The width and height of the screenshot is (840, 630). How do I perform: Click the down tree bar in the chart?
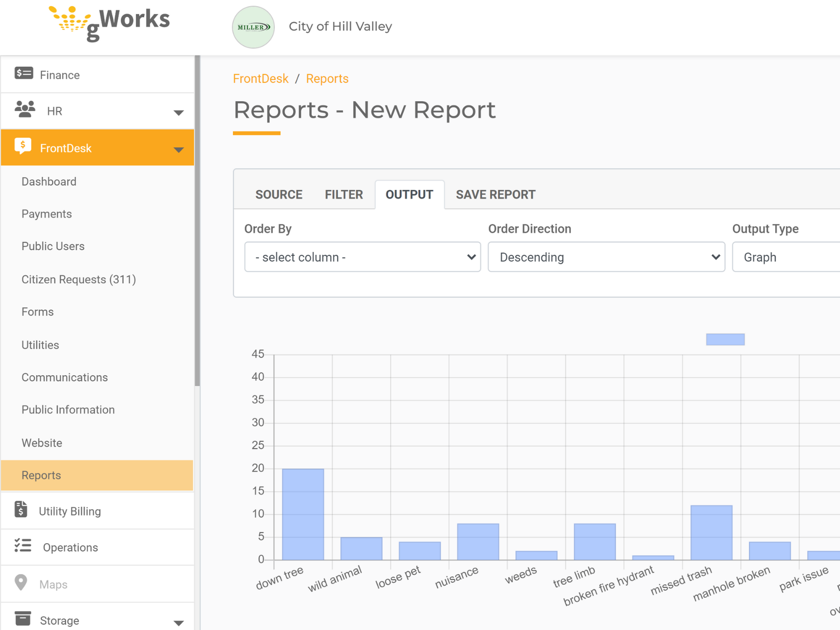[x=302, y=513]
